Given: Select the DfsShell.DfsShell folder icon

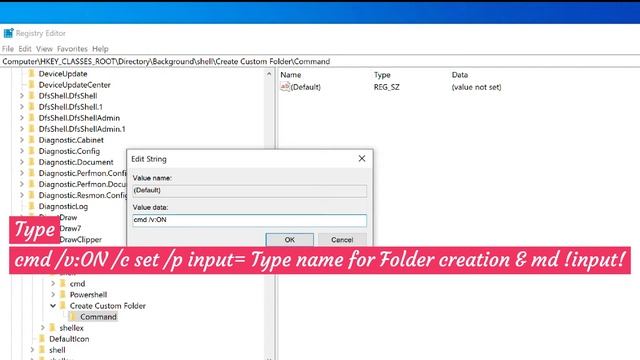Looking at the screenshot, I should [x=31, y=96].
